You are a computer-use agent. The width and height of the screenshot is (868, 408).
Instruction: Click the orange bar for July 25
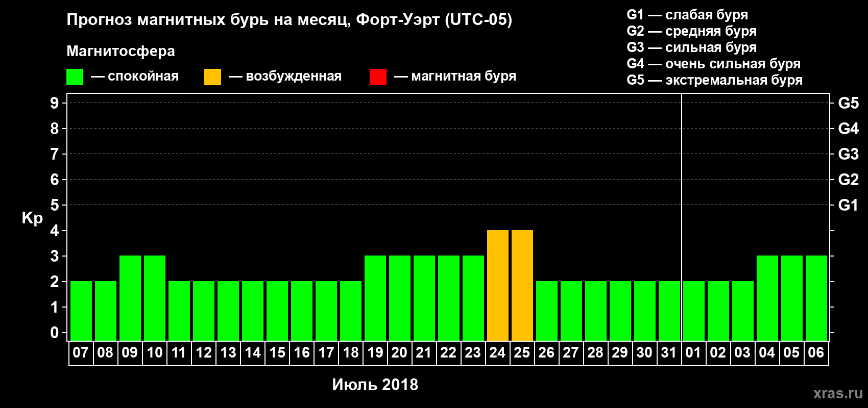coord(522,285)
